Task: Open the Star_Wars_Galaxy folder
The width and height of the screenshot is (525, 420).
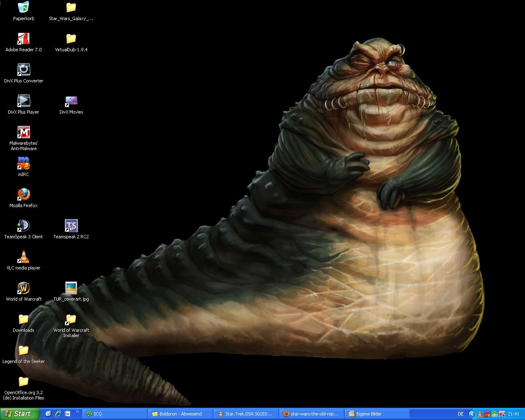Action: tap(71, 11)
